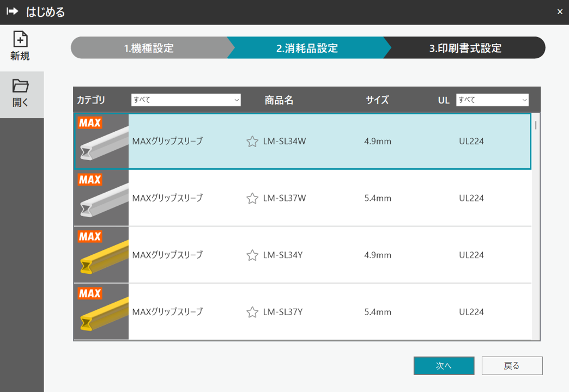Select the white LM-SL37W sleeve thumbnail
The height and width of the screenshot is (392, 569).
coord(101,199)
